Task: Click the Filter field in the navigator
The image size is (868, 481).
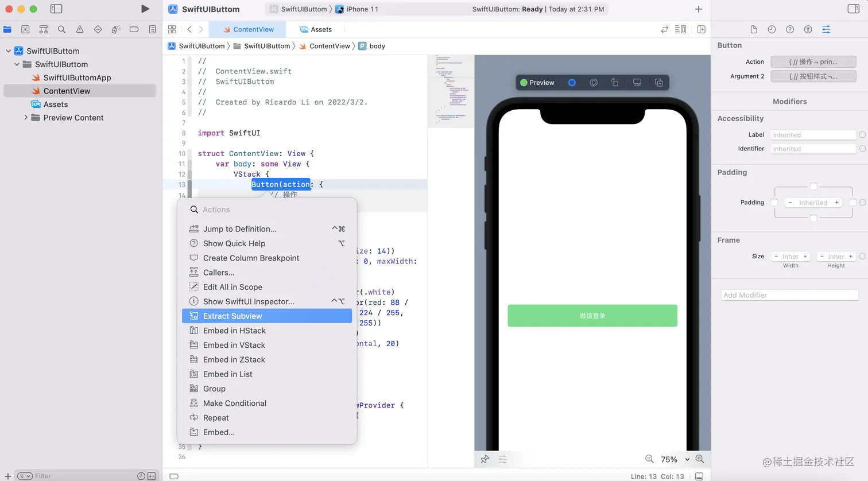Action: (x=43, y=475)
